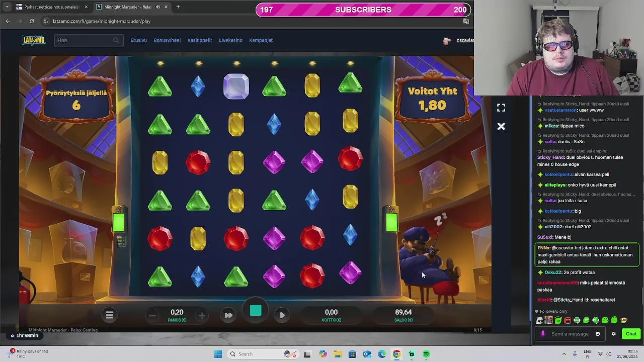Reload the current page
This screenshot has height=362, width=644.
point(32,21)
